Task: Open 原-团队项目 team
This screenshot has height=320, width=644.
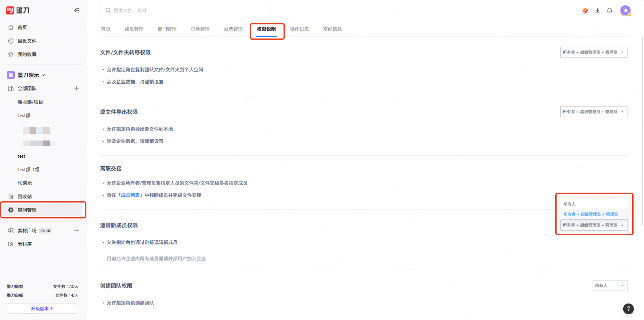Action: (x=30, y=102)
